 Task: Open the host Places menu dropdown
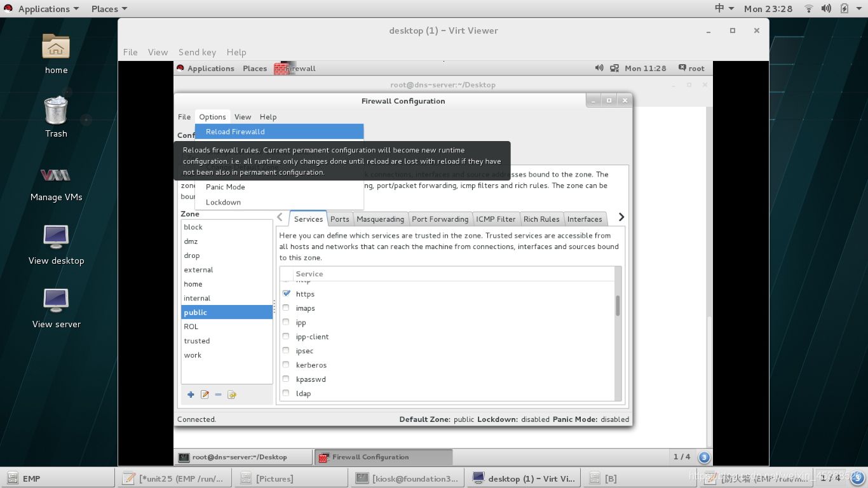pos(109,9)
